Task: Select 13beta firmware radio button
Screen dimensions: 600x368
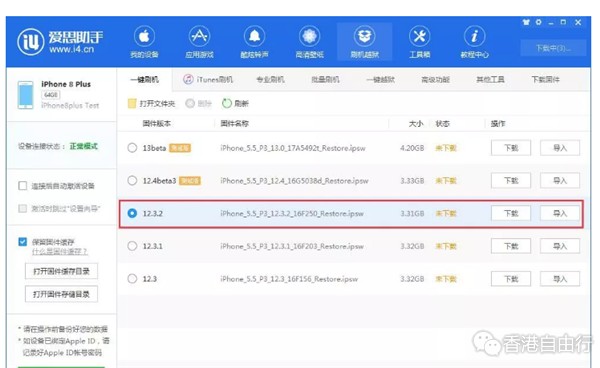Action: [132, 148]
